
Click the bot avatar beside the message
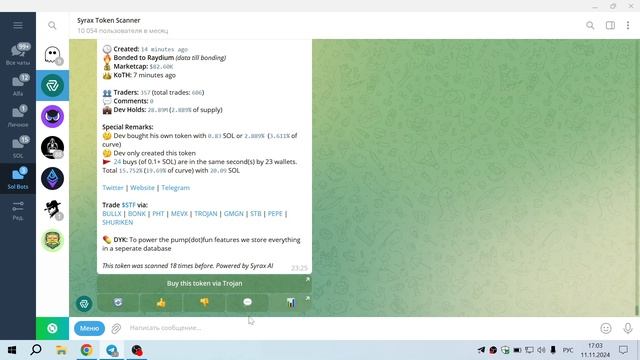(x=84, y=304)
